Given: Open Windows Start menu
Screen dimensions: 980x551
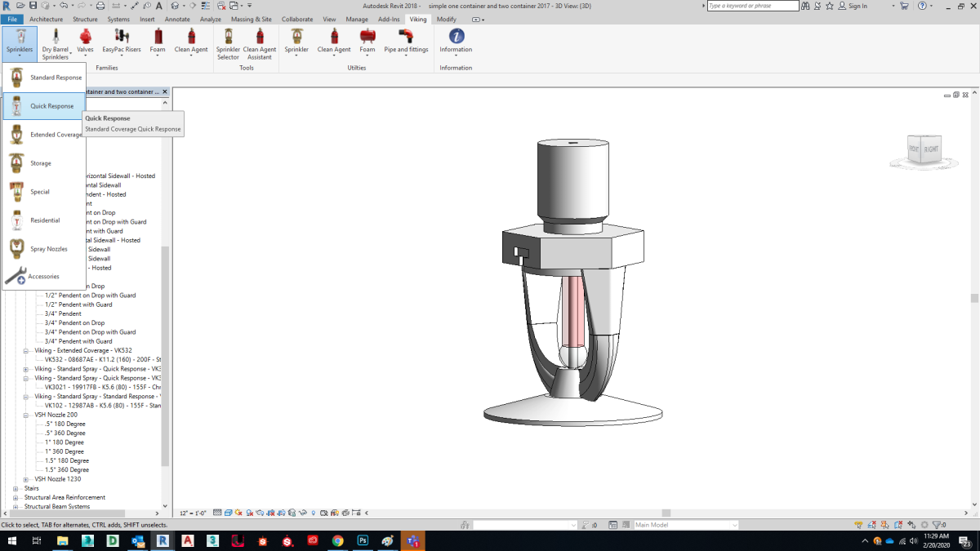Looking at the screenshot, I should click(12, 540).
